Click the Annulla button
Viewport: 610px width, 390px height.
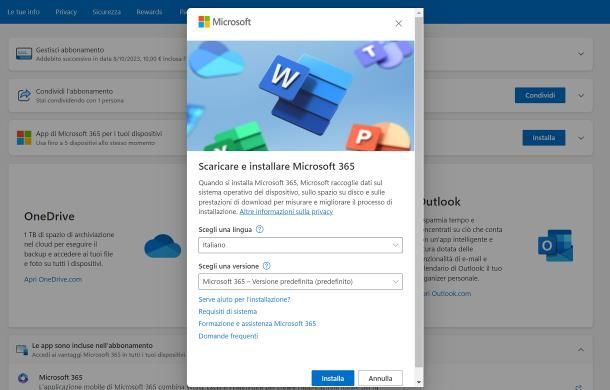coord(380,378)
